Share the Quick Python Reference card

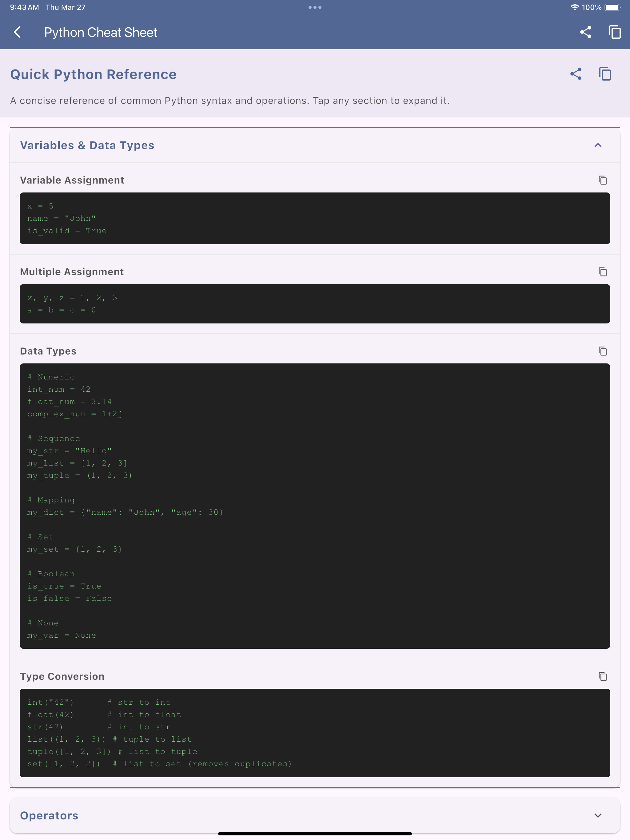(576, 74)
